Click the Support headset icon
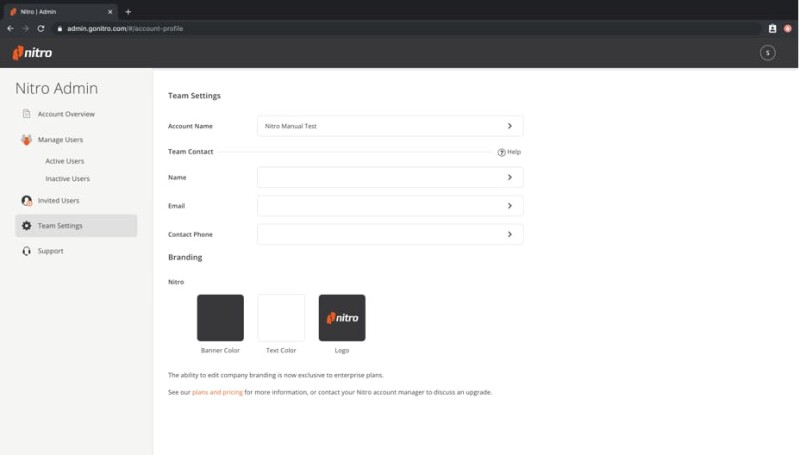Viewport: 800px width, 455px height. pos(27,251)
